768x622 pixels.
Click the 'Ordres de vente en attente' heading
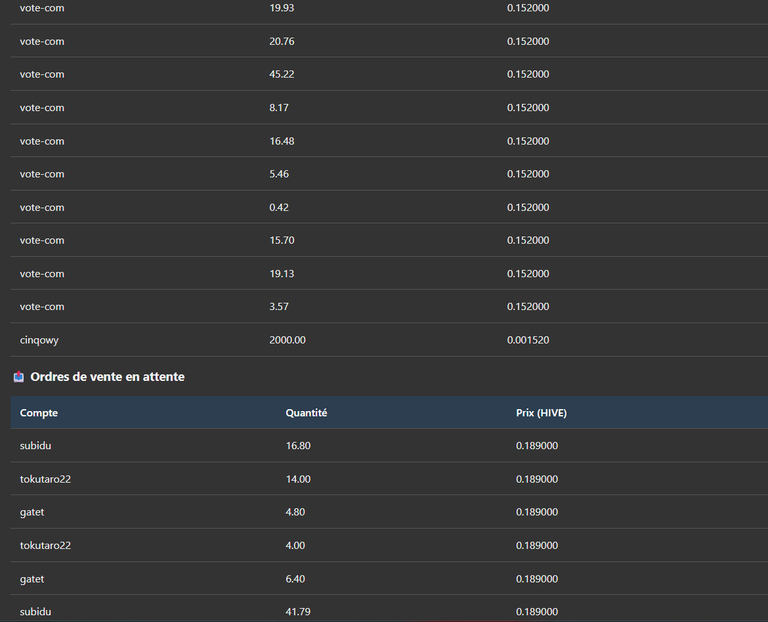[x=107, y=377]
